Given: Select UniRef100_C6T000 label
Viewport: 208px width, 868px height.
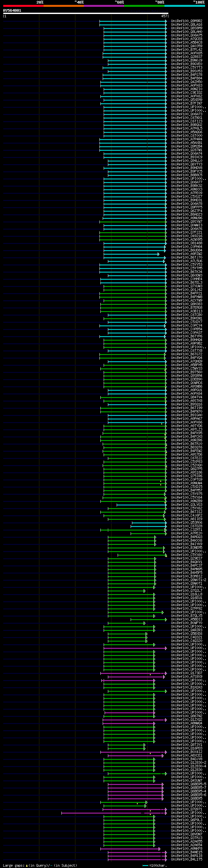Looking at the screenshot, I should tap(187, 136).
